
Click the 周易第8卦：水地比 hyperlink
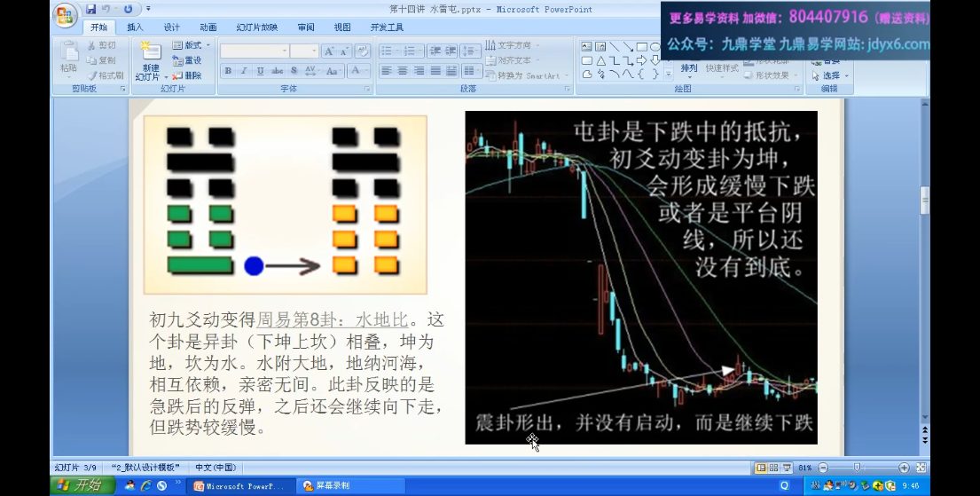point(333,319)
